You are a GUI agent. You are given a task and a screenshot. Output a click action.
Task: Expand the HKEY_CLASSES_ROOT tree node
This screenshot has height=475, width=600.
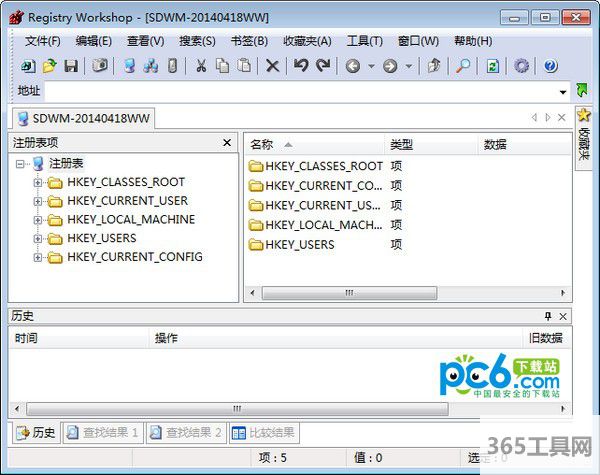(x=38, y=182)
